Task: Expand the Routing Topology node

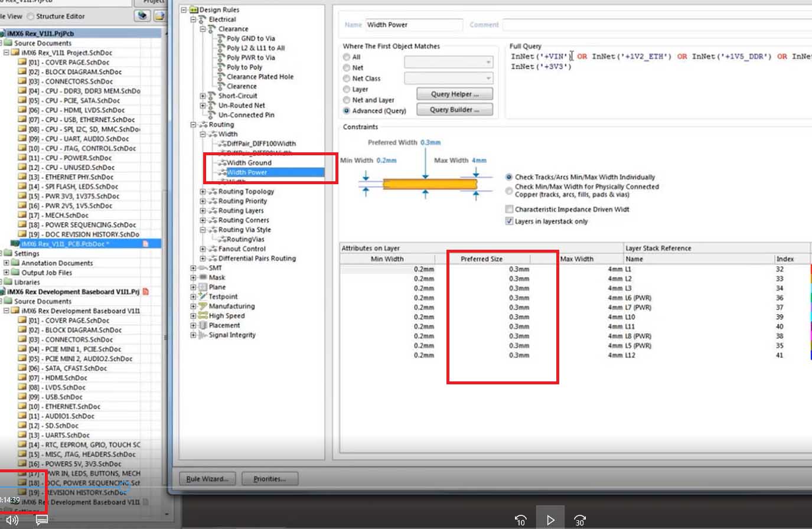Action: coord(203,191)
